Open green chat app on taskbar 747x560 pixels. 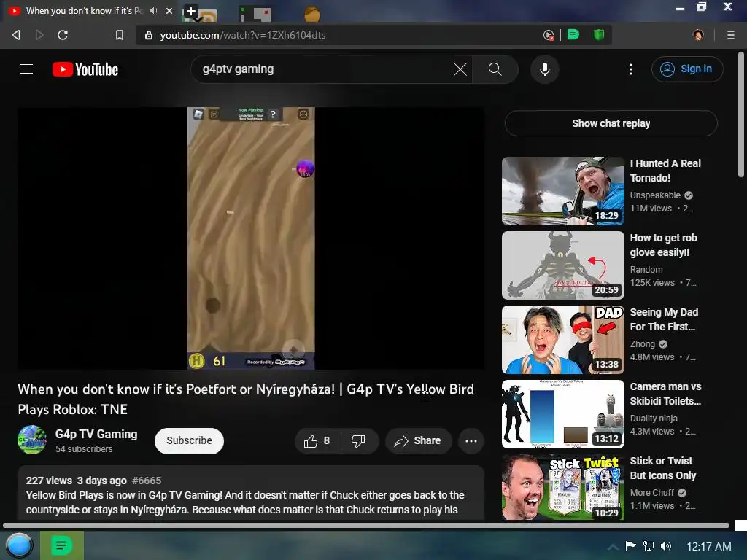pyautogui.click(x=61, y=545)
